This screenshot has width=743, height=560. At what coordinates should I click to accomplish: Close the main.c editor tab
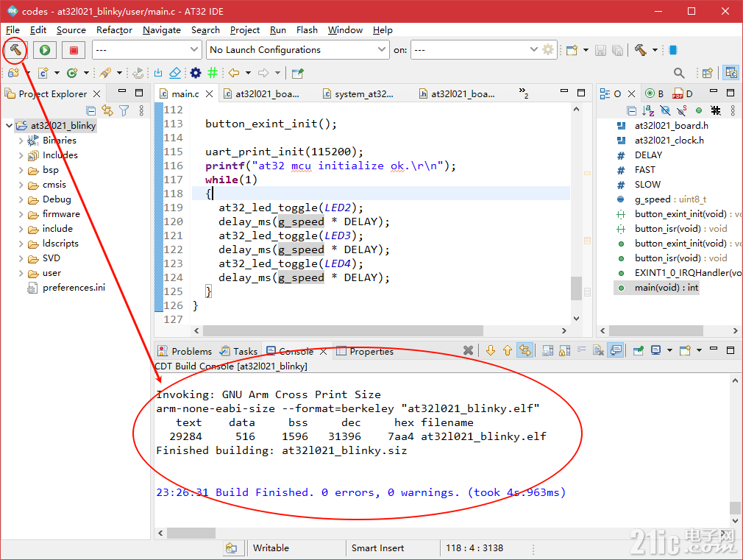click(209, 94)
